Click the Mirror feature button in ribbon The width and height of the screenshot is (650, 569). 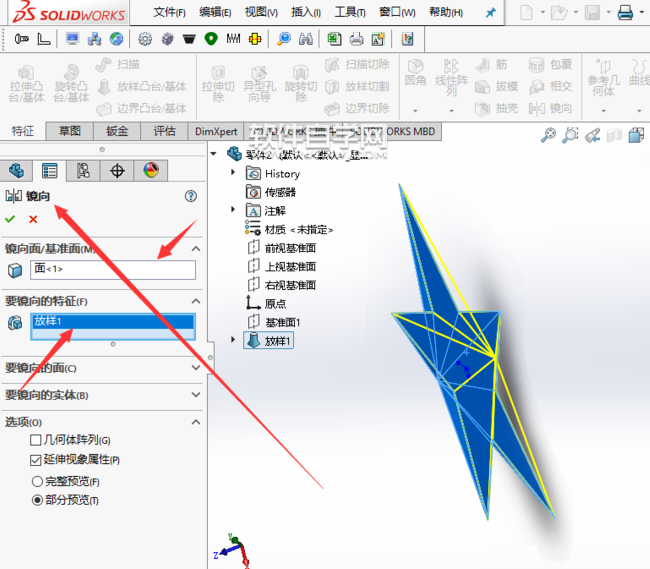(x=551, y=109)
